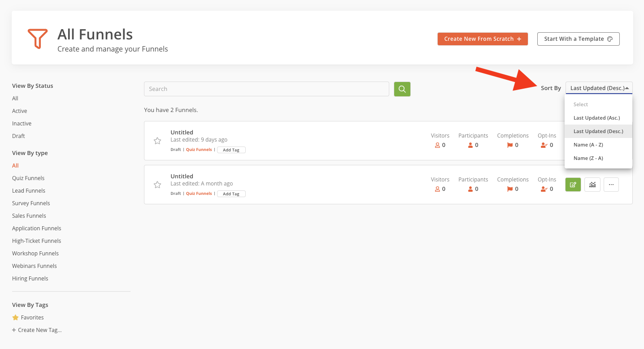Show only Application Funnels type
Screen dimensions: 644x349
[37, 228]
